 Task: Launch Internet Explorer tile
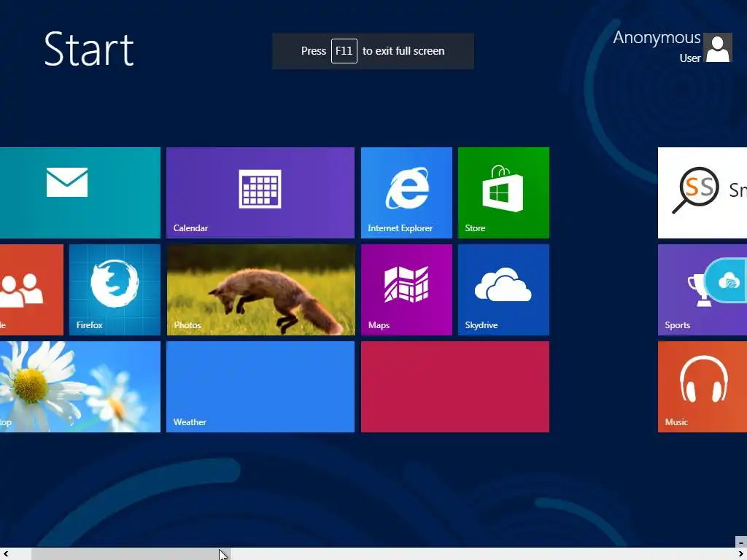click(x=406, y=192)
